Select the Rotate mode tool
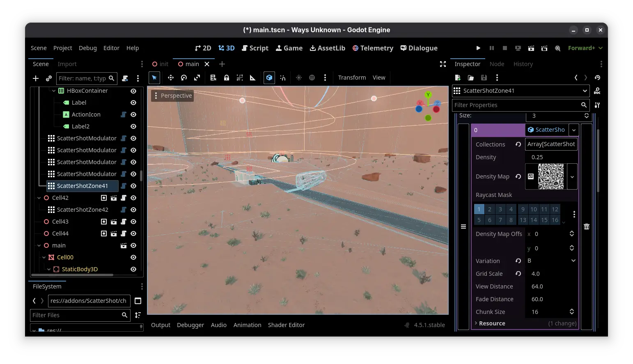 pos(184,78)
